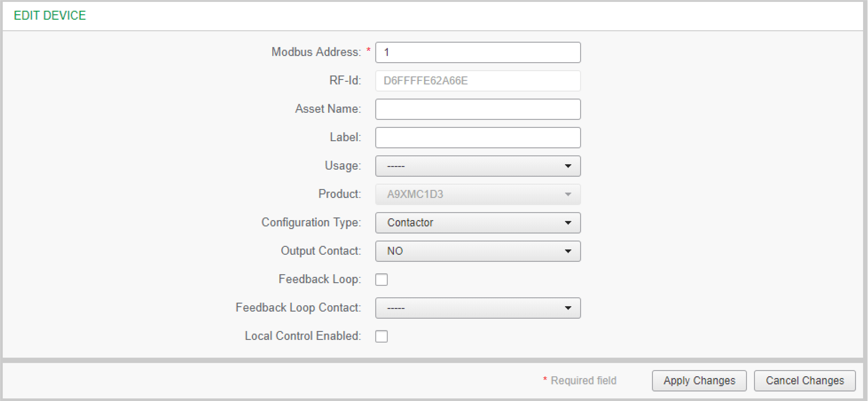The height and width of the screenshot is (401, 868).
Task: Click the Modbus Address input field
Action: pos(477,52)
